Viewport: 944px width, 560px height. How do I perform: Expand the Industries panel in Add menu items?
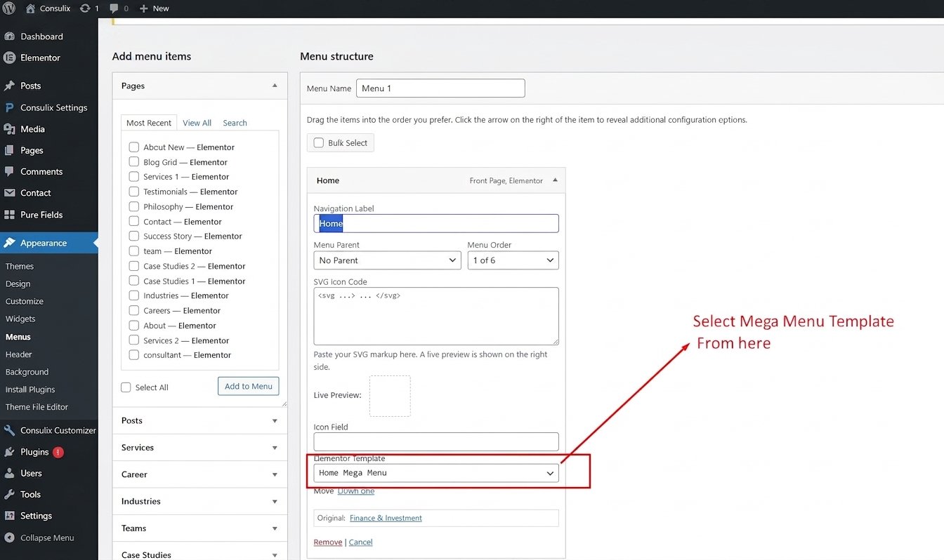[x=275, y=502]
